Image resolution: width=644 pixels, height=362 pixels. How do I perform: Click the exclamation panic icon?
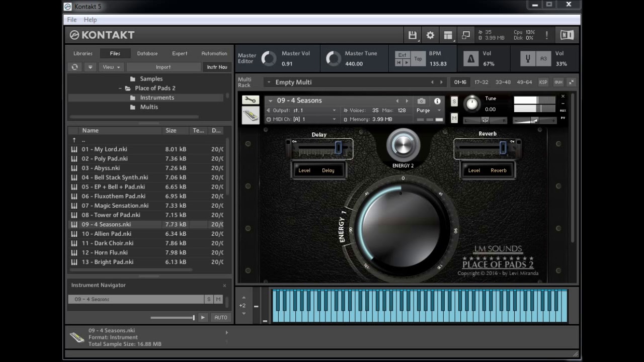(547, 35)
